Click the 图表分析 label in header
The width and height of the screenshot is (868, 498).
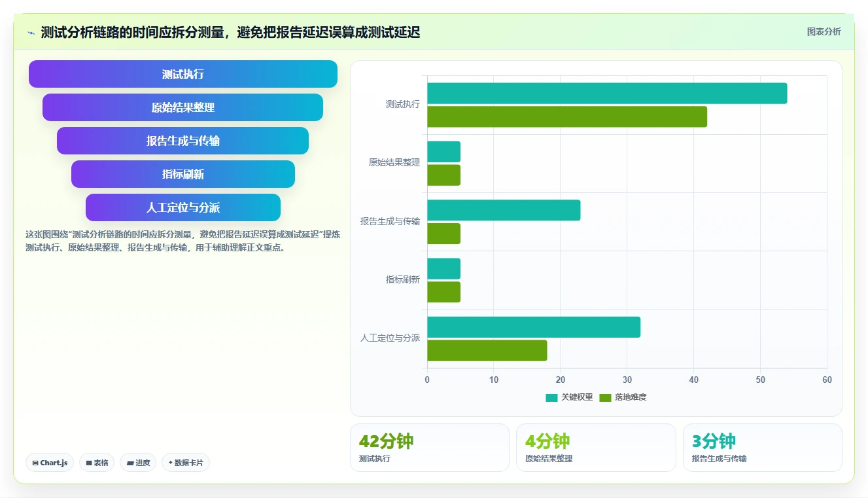pyautogui.click(x=824, y=31)
